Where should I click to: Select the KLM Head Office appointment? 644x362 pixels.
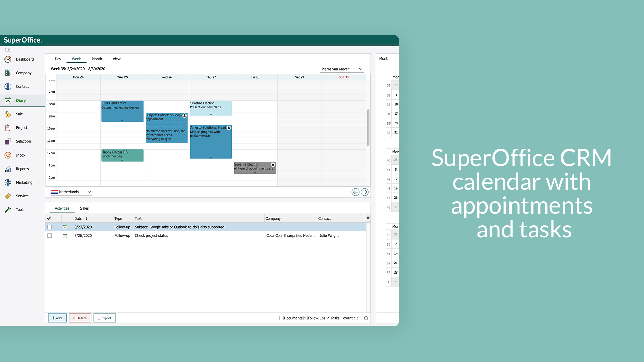[122, 111]
